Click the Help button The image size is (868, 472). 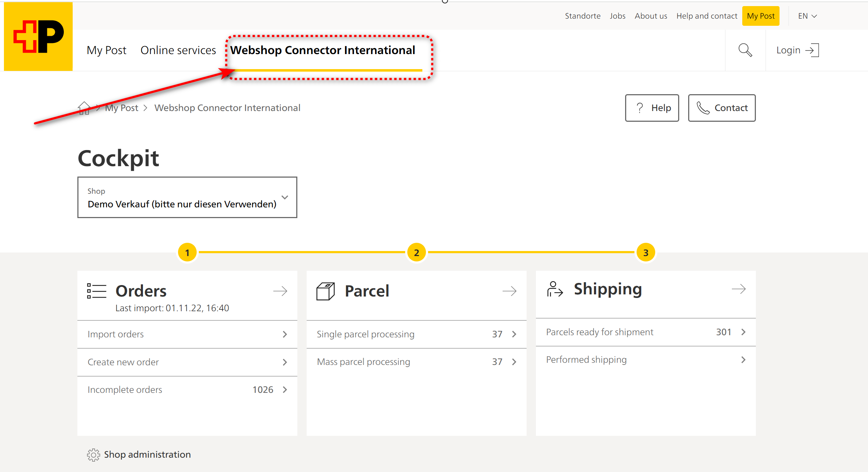pos(652,108)
